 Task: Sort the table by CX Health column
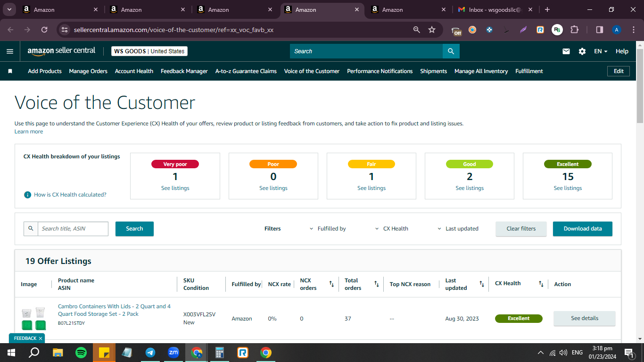tap(541, 284)
